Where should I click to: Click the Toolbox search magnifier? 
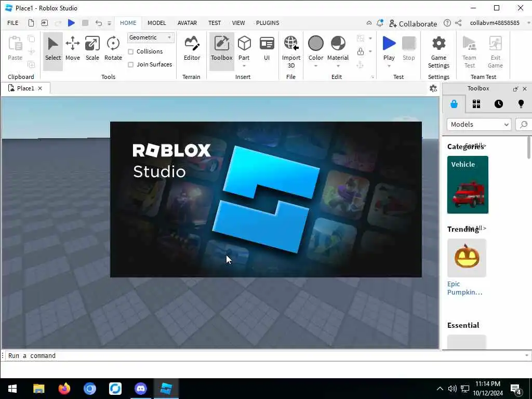(x=524, y=125)
